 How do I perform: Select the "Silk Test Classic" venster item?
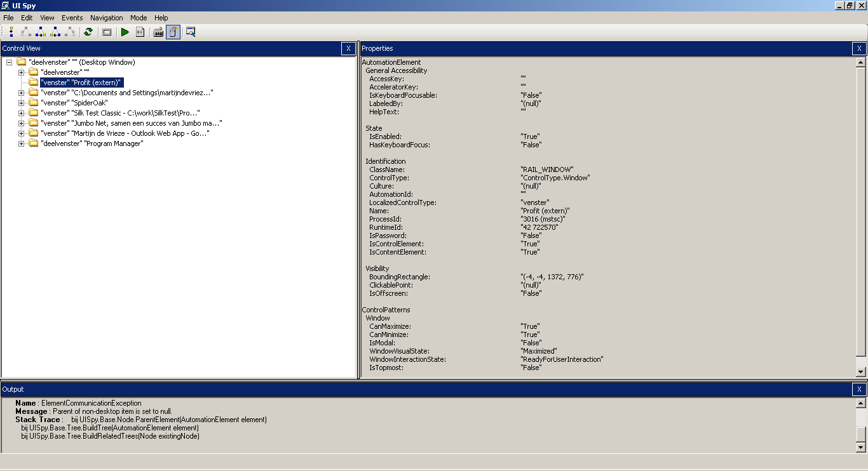119,113
